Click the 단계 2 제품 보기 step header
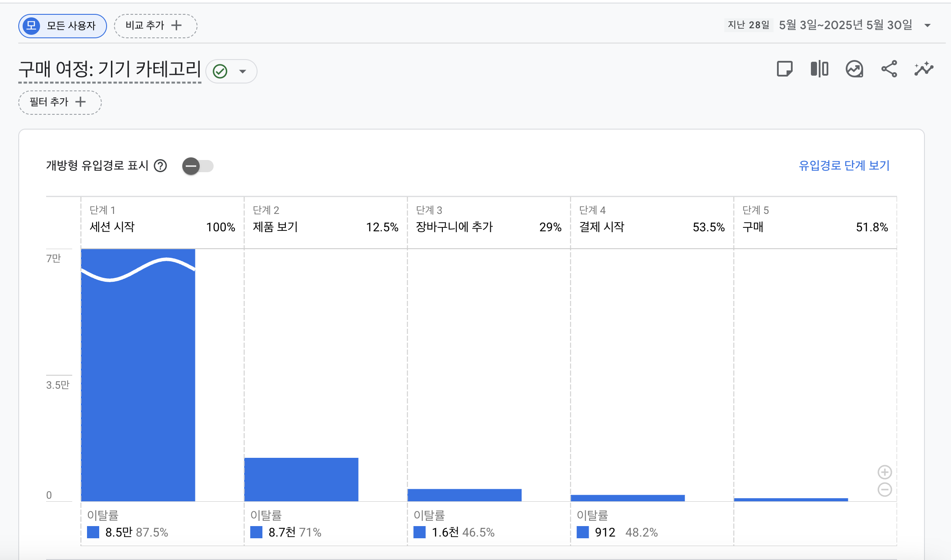The width and height of the screenshot is (951, 560). tap(325, 223)
